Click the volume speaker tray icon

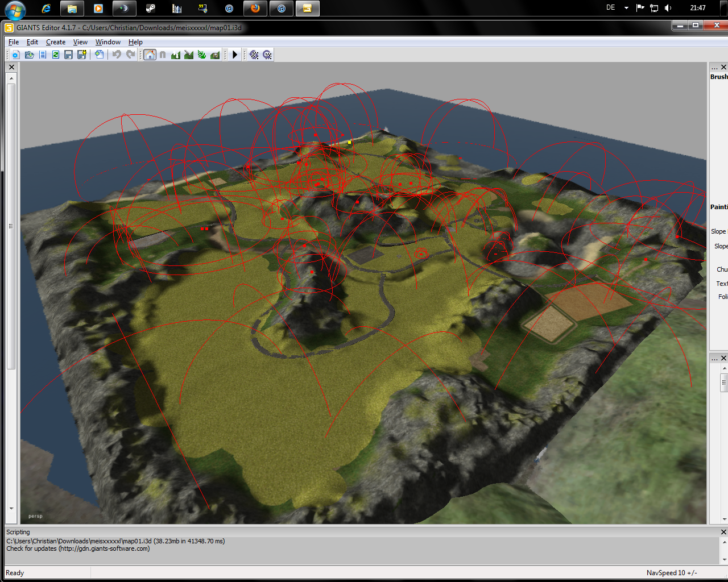pyautogui.click(x=668, y=8)
